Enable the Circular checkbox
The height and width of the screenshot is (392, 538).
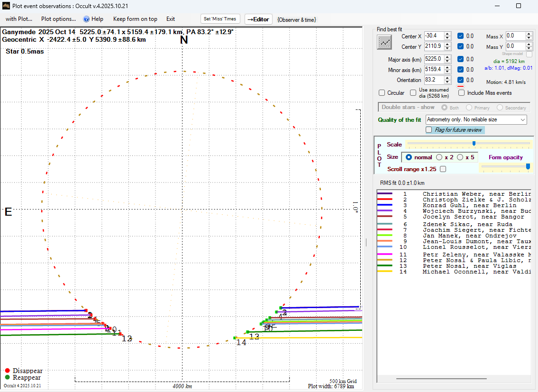click(x=382, y=93)
